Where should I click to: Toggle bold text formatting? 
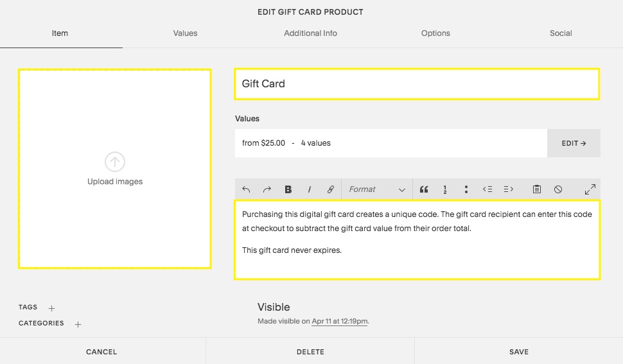(x=288, y=189)
